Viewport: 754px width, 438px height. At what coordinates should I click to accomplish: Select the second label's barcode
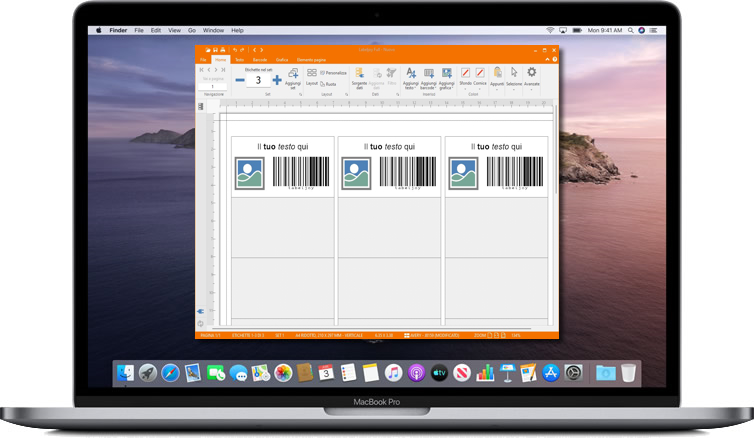[408, 173]
